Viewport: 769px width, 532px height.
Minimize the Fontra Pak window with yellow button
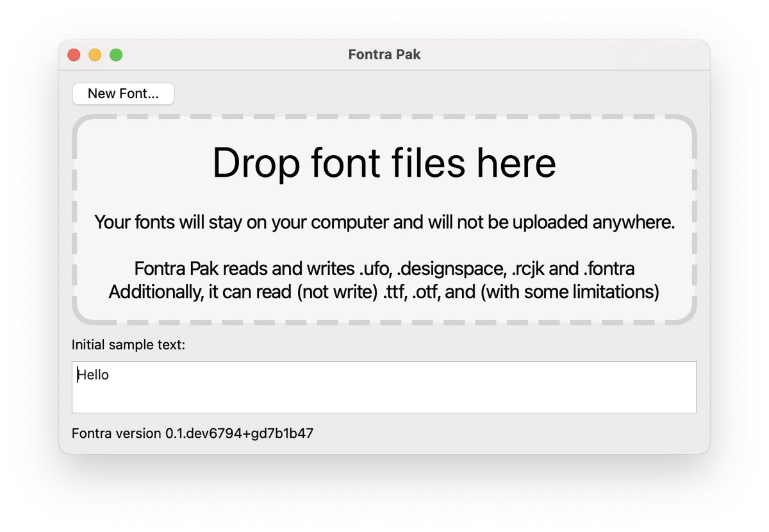95,55
